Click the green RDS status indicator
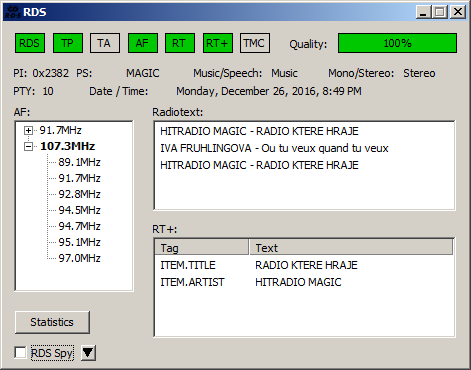 click(30, 43)
